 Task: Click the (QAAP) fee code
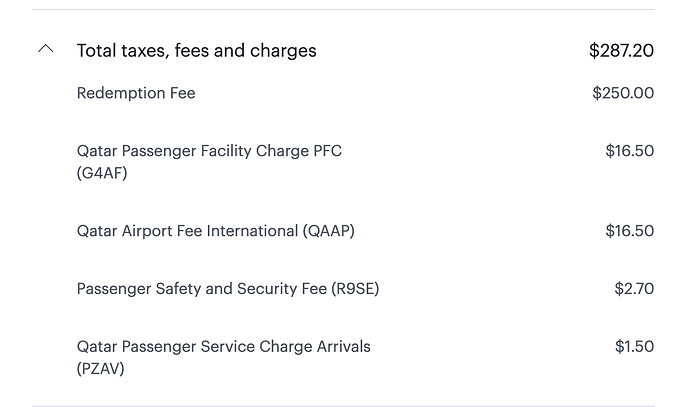pyautogui.click(x=329, y=231)
